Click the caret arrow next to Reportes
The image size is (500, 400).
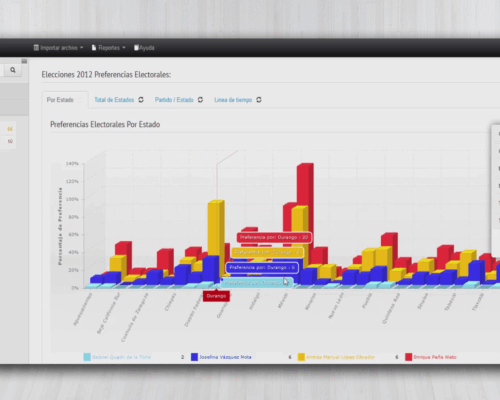[x=124, y=48]
